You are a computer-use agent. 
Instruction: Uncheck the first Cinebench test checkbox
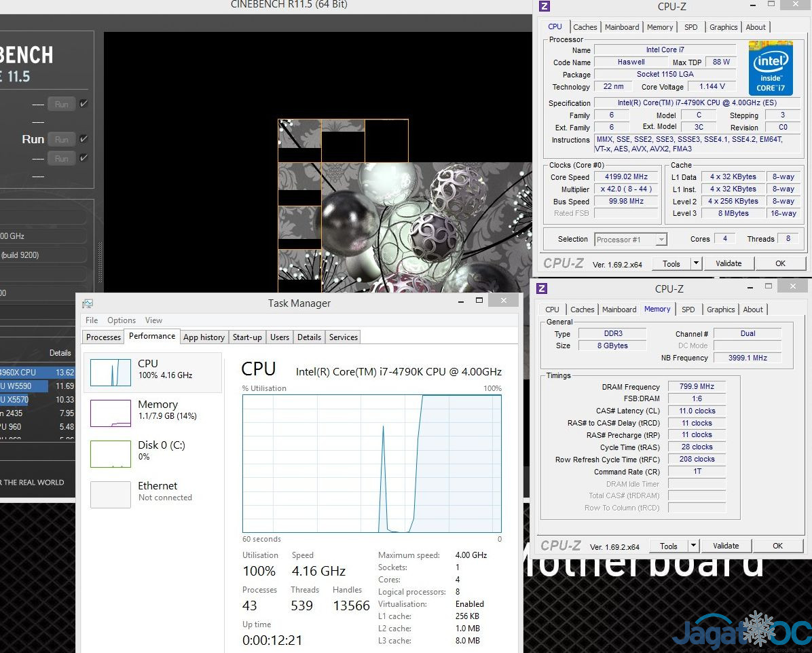point(84,104)
